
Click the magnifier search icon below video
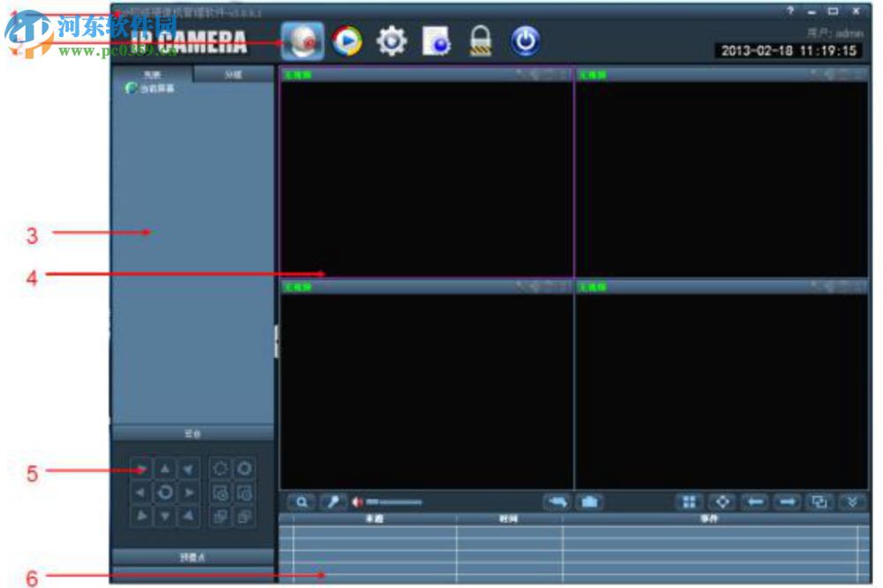pos(301,501)
